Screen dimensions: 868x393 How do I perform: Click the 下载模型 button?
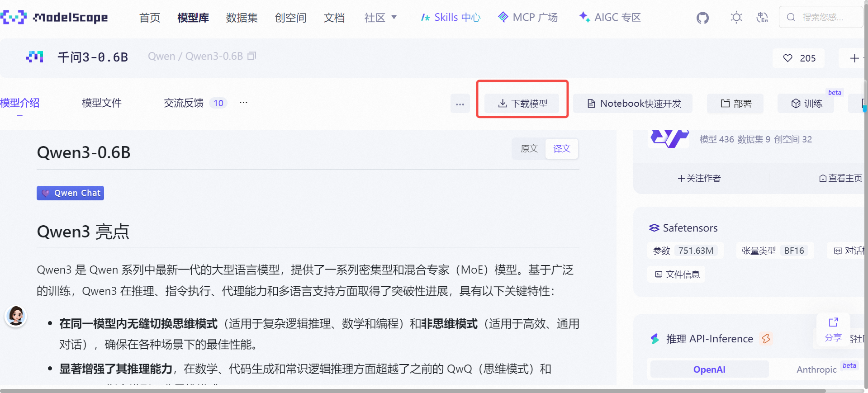point(522,104)
